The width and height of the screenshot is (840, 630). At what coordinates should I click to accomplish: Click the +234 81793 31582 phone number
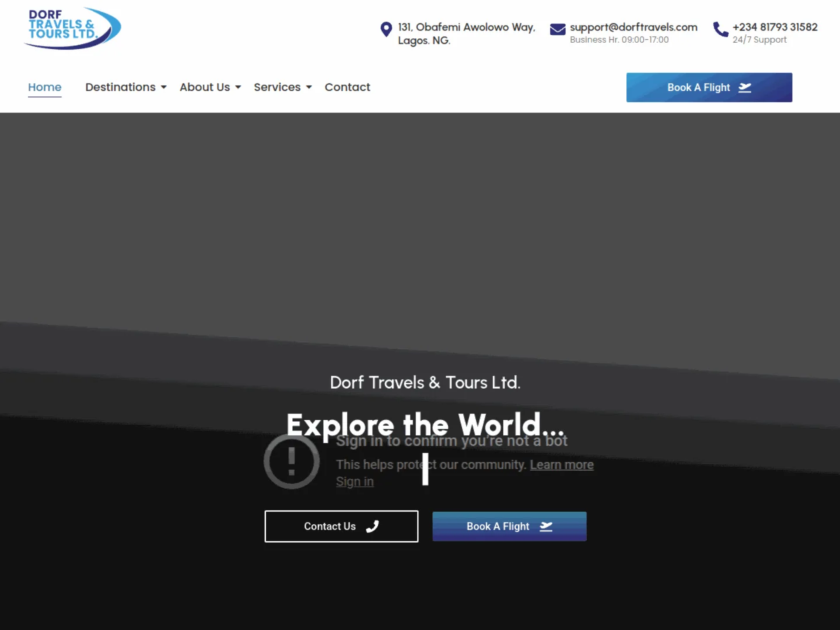[x=775, y=27]
